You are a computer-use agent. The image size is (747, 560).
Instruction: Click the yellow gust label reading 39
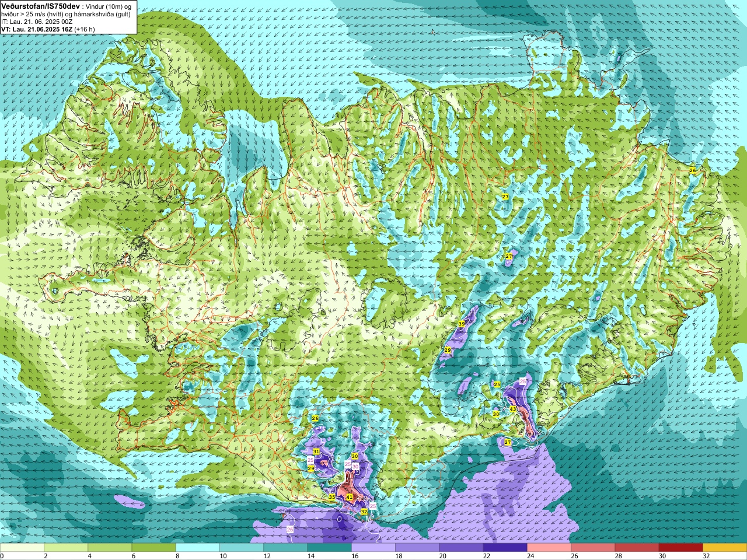[461, 324]
